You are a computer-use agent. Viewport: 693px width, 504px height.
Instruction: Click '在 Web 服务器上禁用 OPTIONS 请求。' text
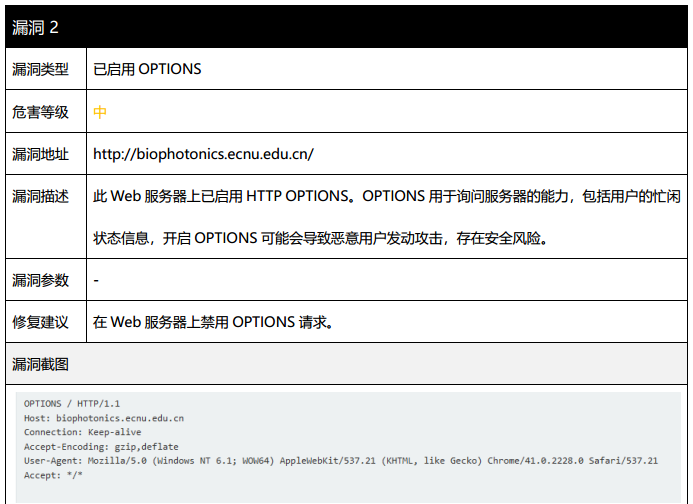pyautogui.click(x=213, y=322)
